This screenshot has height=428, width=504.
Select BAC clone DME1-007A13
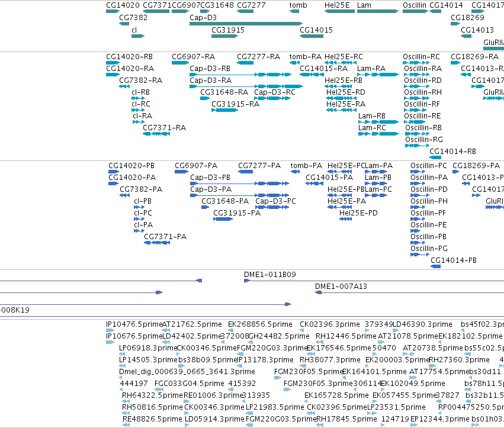point(341,287)
